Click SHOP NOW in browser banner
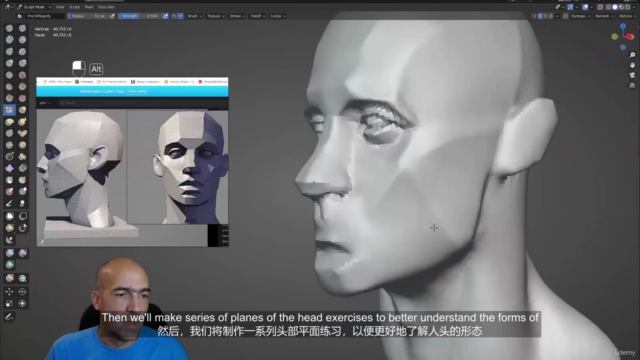Viewport: 640px width, 360px height. point(137,91)
